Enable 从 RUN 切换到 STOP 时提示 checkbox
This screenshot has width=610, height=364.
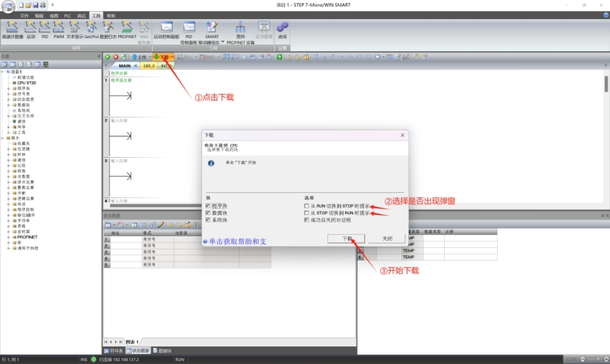coord(307,206)
